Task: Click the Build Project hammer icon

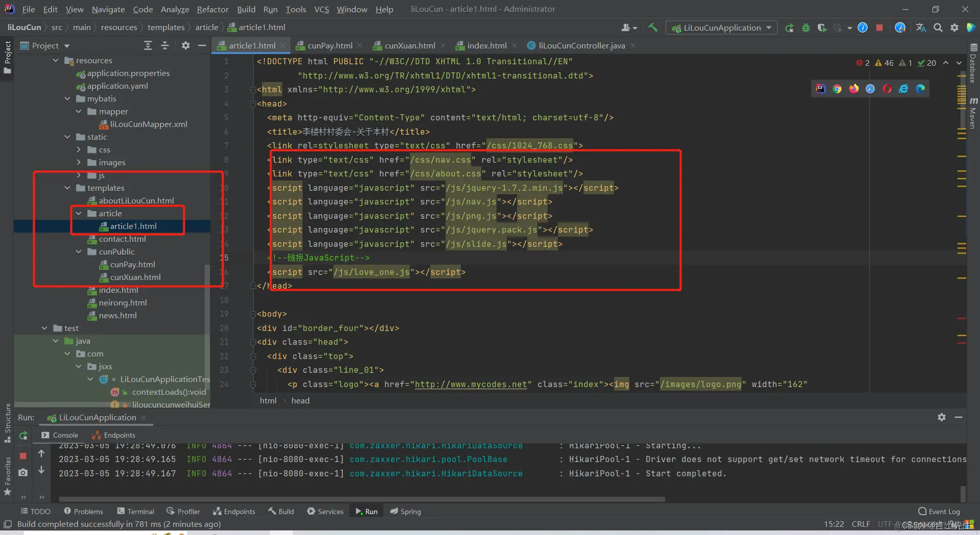Action: [x=653, y=28]
